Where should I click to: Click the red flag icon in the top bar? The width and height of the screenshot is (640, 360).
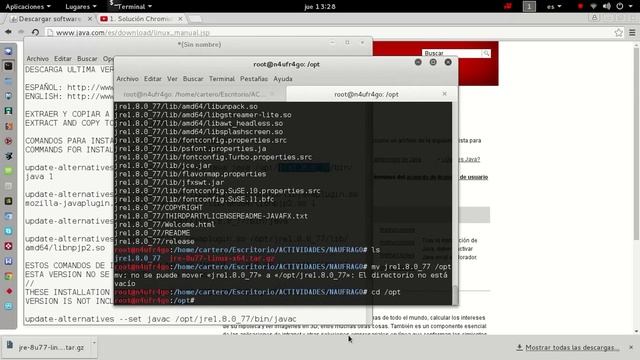(508, 7)
